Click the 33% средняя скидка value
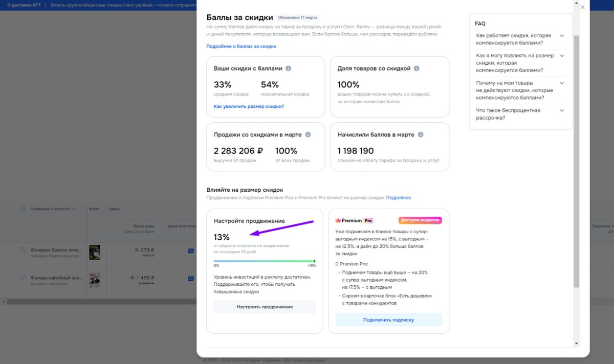The image size is (614, 364). click(223, 84)
